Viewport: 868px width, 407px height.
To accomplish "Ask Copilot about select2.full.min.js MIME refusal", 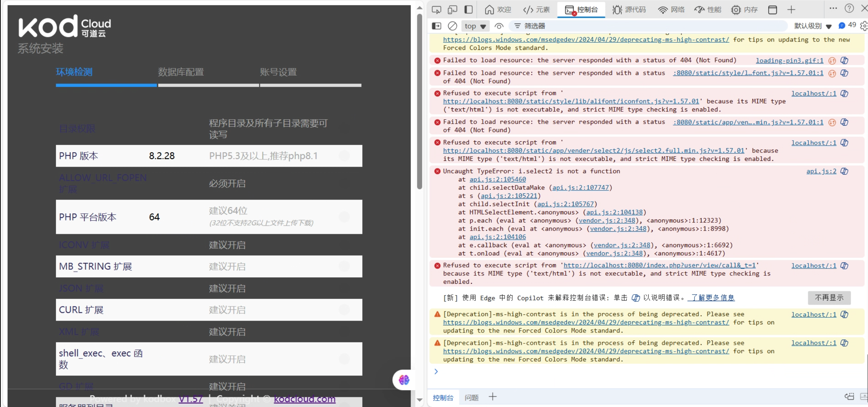I will 845,143.
